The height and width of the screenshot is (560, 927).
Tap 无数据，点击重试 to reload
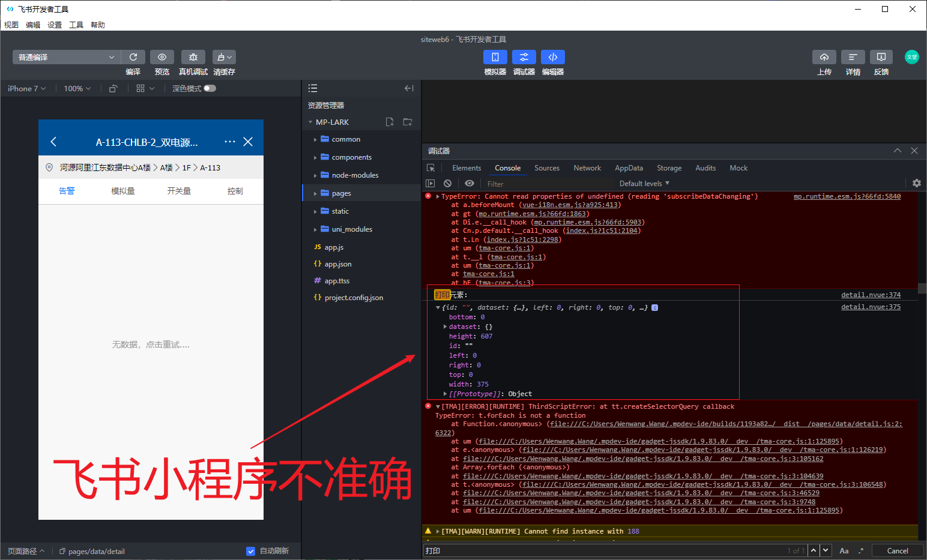(x=151, y=345)
